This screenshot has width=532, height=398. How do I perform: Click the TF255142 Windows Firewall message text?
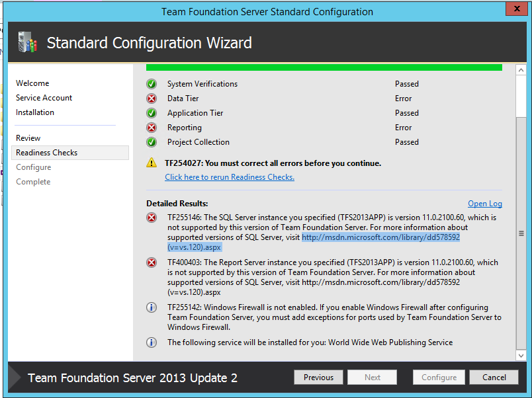(x=334, y=317)
